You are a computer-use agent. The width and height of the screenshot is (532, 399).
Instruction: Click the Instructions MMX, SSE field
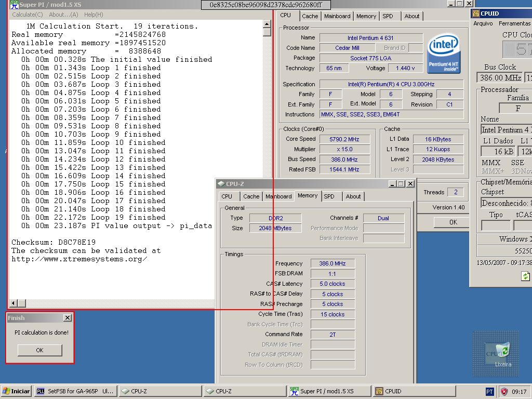[x=392, y=115]
